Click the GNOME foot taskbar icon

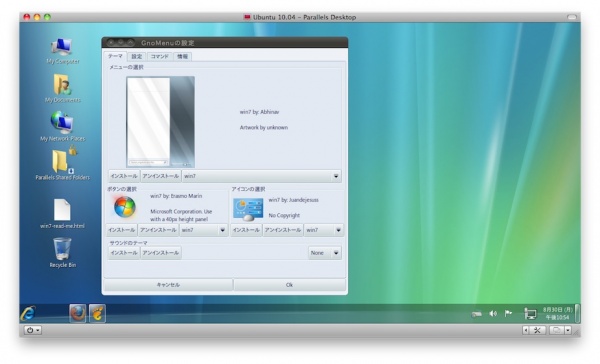[x=97, y=313]
